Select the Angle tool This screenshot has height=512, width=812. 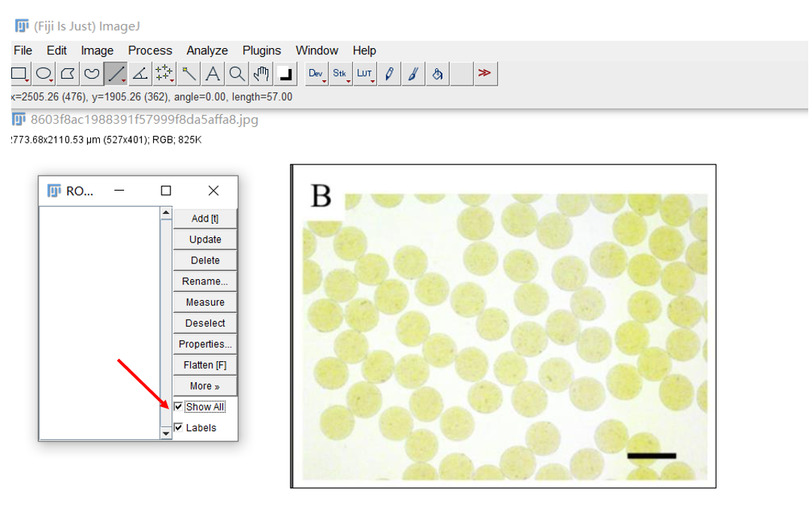click(x=140, y=74)
